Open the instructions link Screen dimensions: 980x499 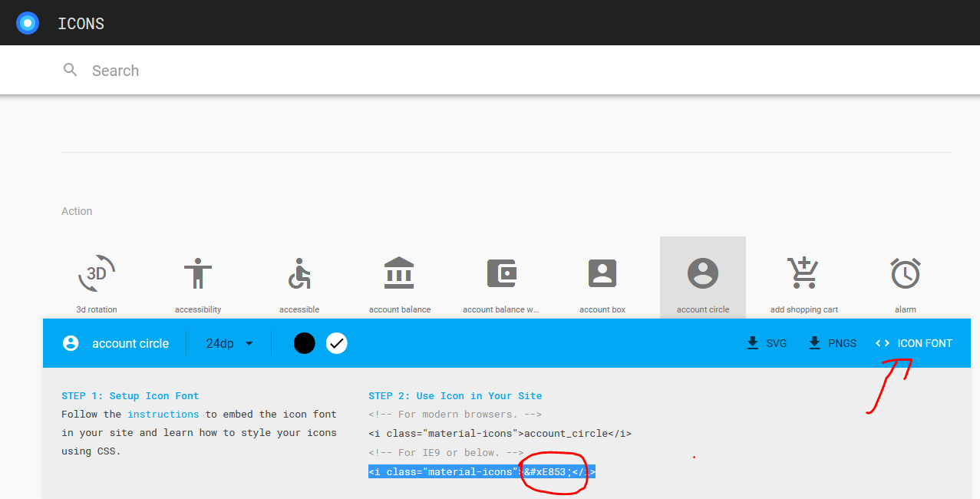[163, 414]
